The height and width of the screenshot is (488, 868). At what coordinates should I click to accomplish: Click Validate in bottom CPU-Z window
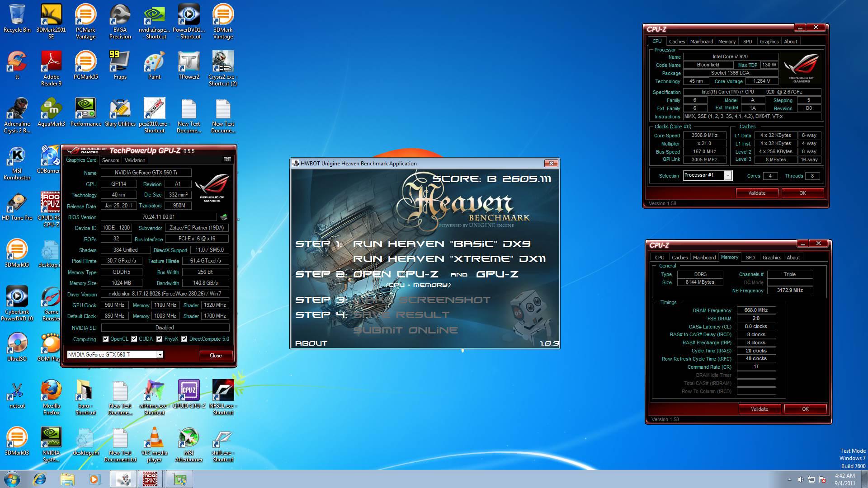click(x=759, y=409)
